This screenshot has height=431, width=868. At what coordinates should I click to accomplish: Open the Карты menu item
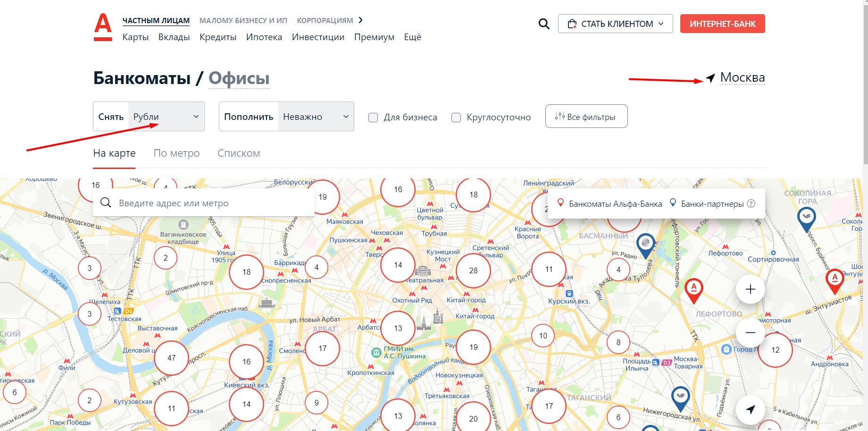point(135,37)
